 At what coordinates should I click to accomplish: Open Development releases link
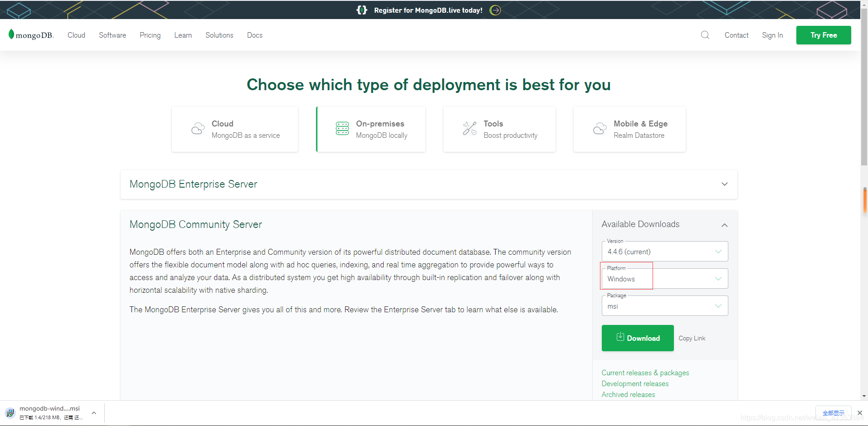coord(635,383)
